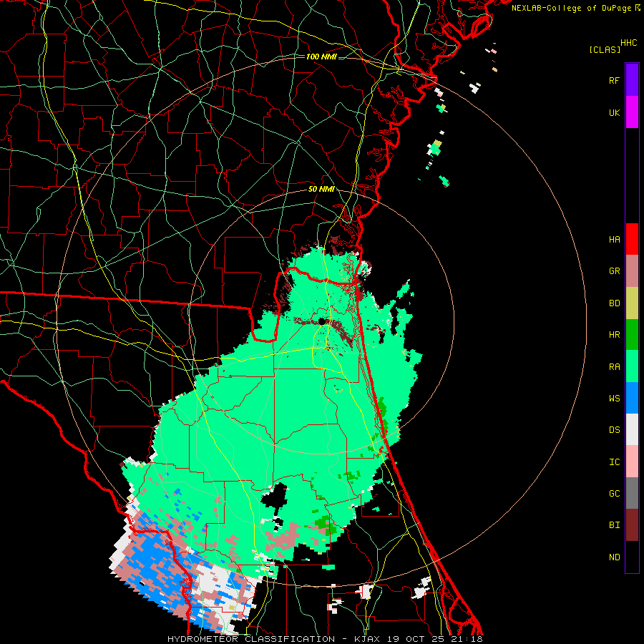Click the "[CLAS]" label above legend

point(605,50)
